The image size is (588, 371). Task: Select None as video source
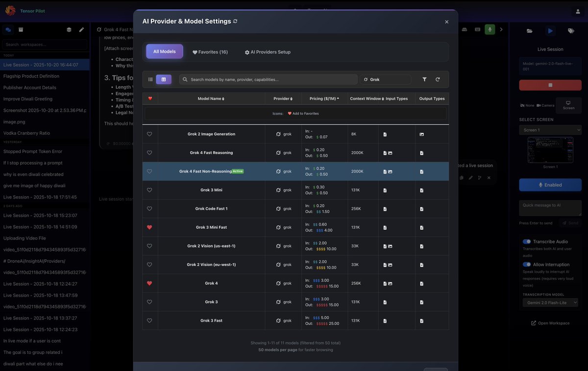(x=527, y=105)
